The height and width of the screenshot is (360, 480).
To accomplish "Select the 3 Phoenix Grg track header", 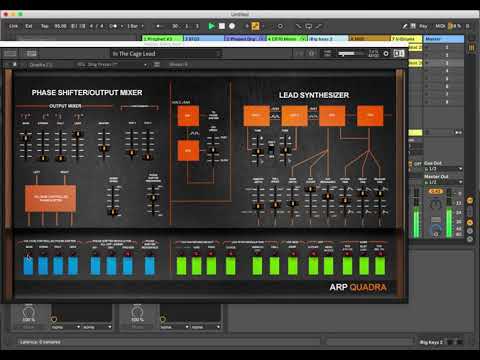I will (x=245, y=39).
